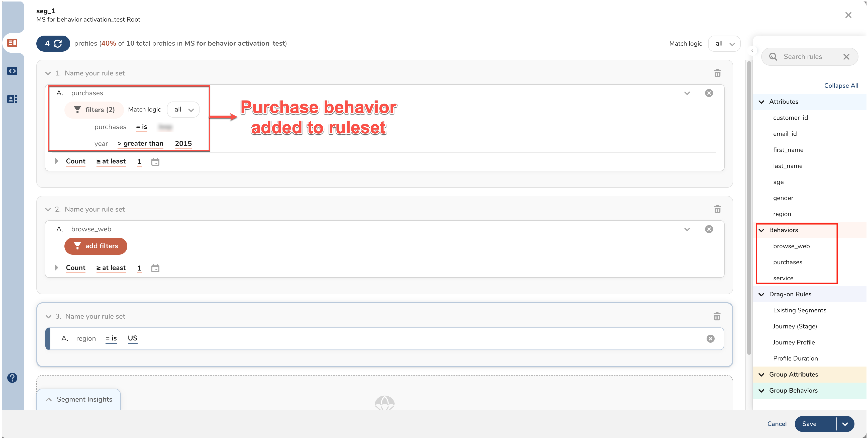Open purchases filter Match logic dropdown
The height and width of the screenshot is (440, 868).
183,110
